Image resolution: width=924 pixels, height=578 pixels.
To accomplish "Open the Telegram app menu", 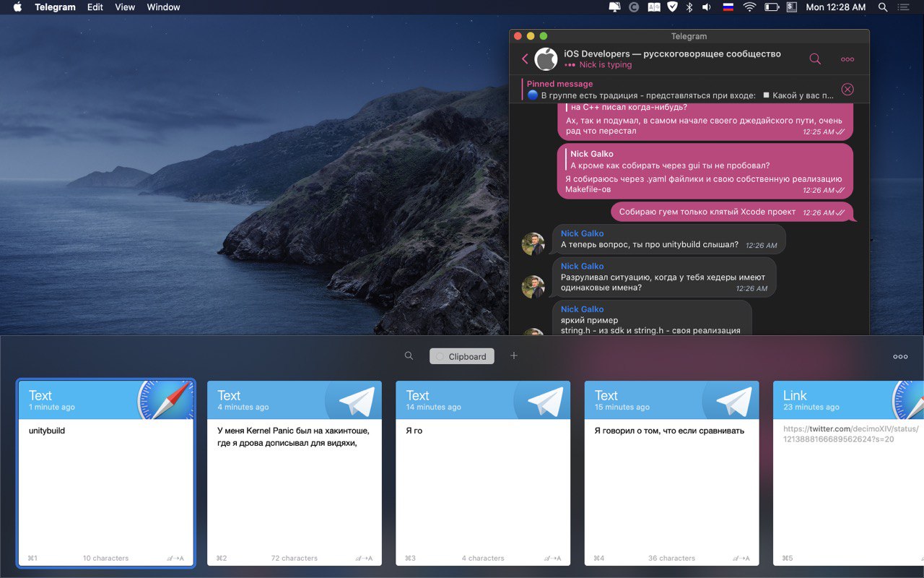I will [x=55, y=7].
